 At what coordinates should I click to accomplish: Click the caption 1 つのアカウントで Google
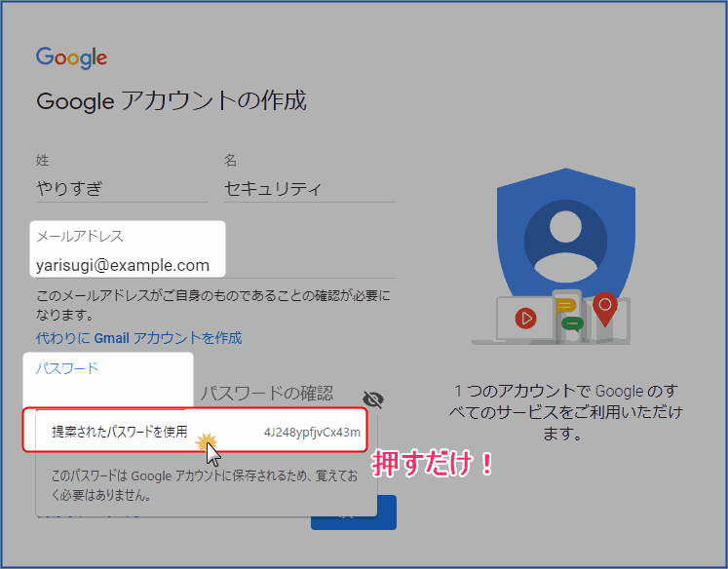565,412
